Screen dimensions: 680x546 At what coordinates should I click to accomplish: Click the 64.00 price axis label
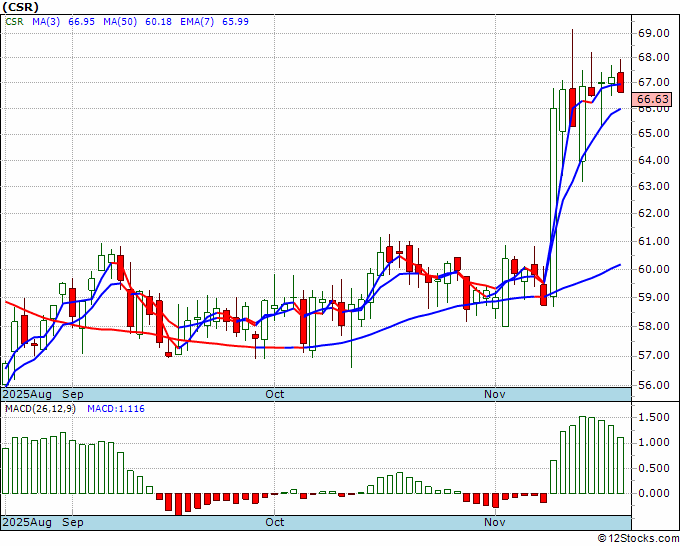654,160
